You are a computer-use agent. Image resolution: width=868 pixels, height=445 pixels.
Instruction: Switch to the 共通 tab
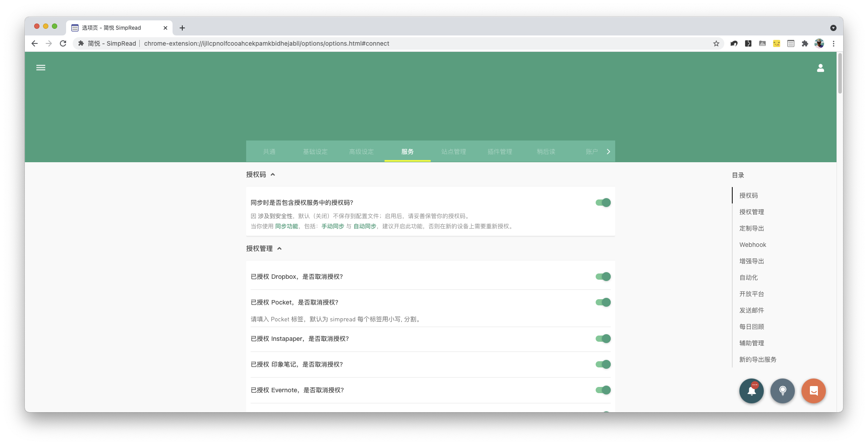(269, 152)
